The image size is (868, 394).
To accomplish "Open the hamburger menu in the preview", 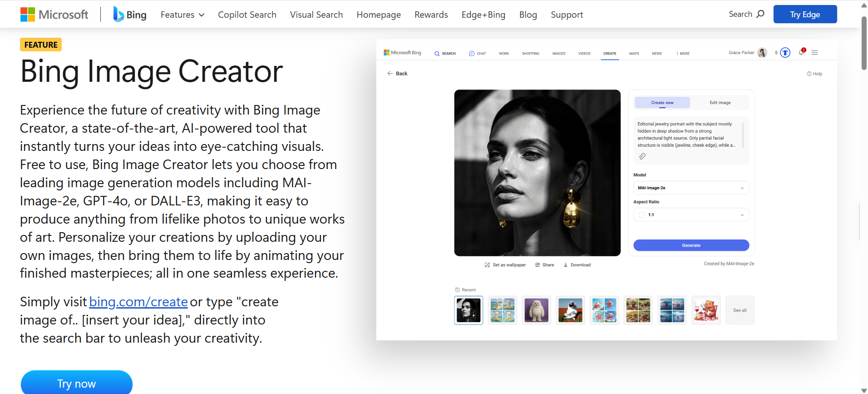I will [x=815, y=53].
